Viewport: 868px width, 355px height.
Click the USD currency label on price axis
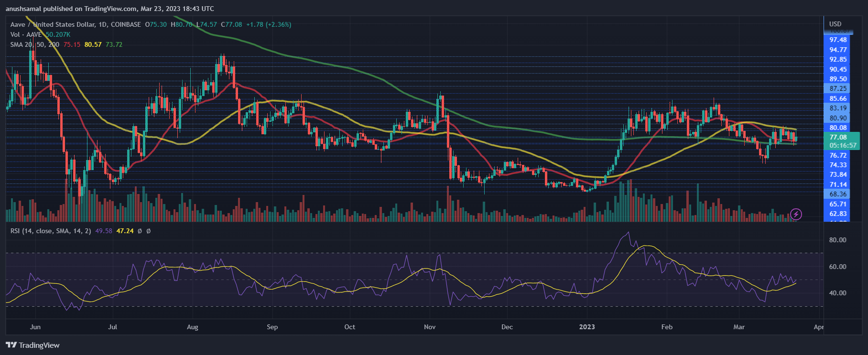click(835, 24)
